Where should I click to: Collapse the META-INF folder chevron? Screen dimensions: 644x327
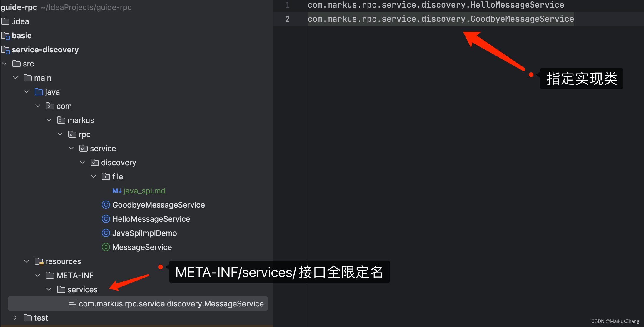[x=38, y=275]
